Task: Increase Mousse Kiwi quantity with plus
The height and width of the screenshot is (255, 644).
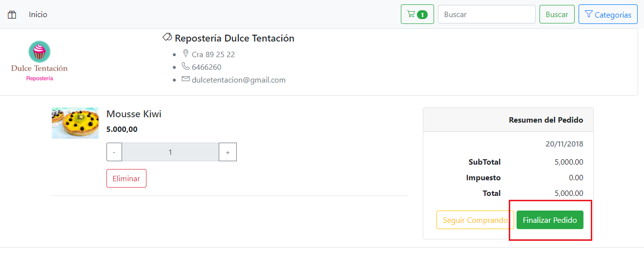Action: pyautogui.click(x=228, y=152)
